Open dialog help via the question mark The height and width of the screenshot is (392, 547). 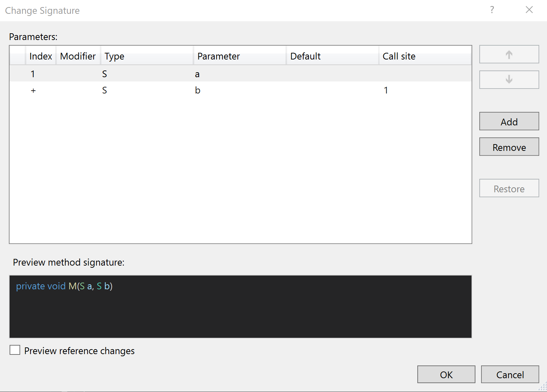pyautogui.click(x=492, y=10)
